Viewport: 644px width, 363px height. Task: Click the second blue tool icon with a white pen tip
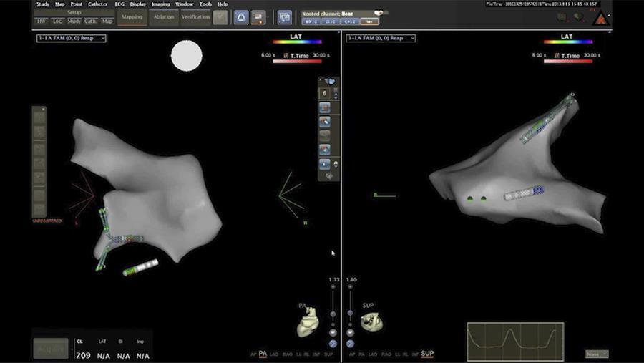pos(324,121)
